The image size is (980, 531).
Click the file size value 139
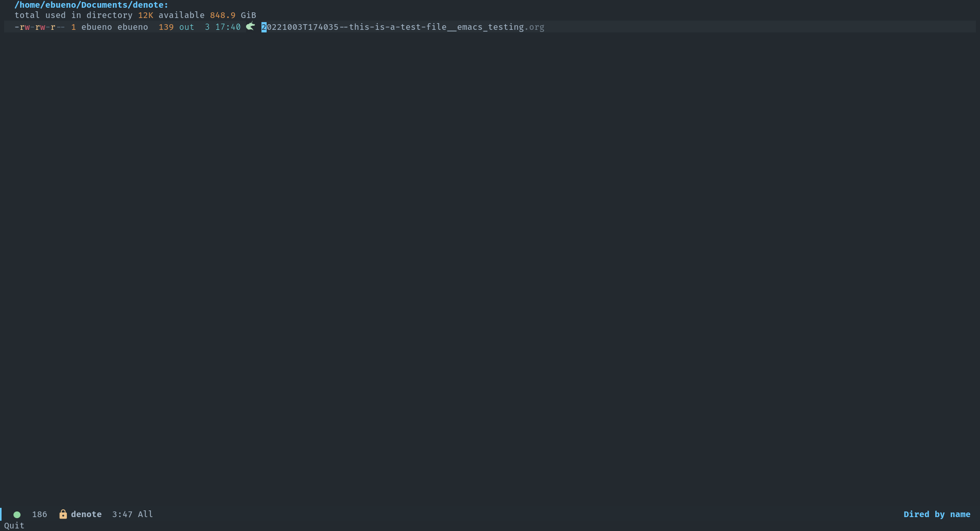(x=166, y=27)
